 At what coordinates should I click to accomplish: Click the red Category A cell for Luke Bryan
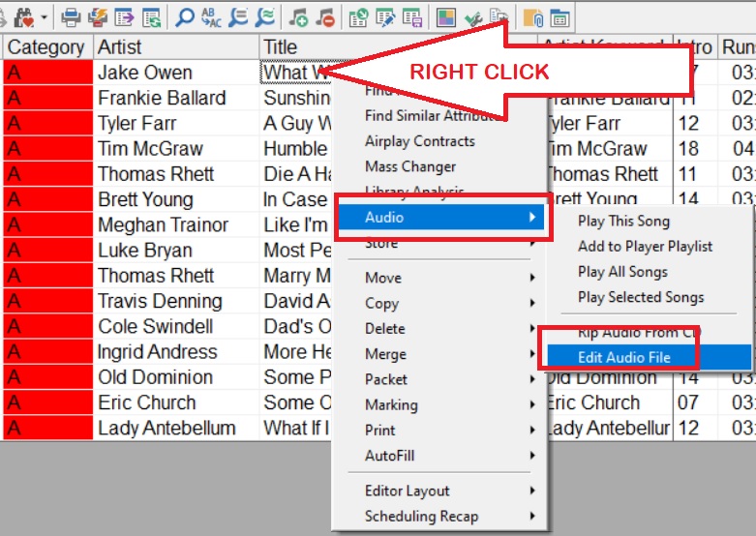(x=47, y=251)
